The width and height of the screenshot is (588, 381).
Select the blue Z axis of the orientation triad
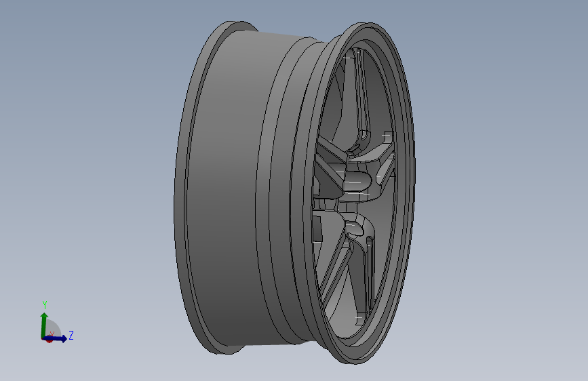56,338
